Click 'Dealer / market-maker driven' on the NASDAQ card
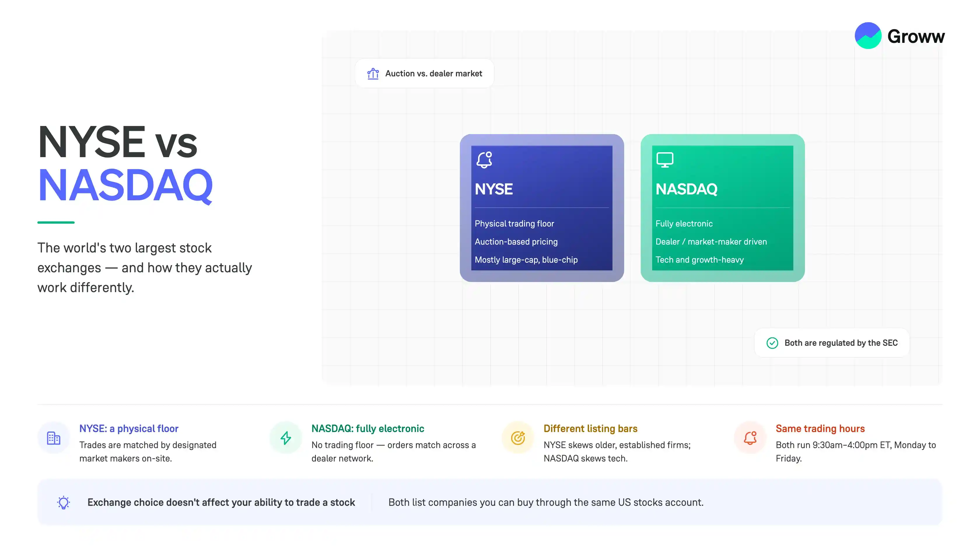Screen dimensions: 980x551 (x=711, y=242)
